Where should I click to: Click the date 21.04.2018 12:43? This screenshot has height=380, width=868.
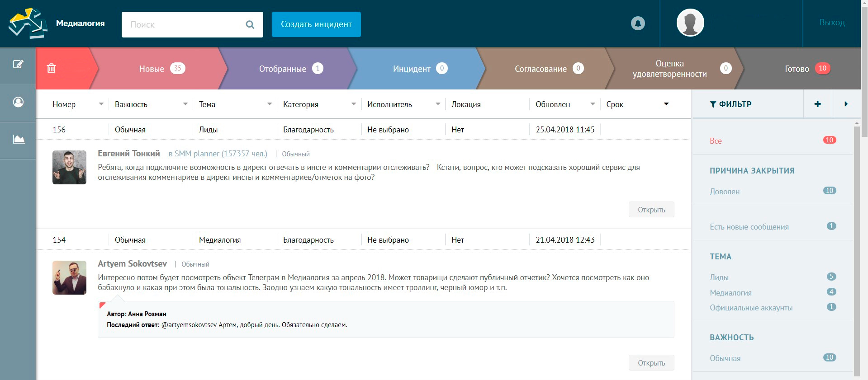coord(565,240)
